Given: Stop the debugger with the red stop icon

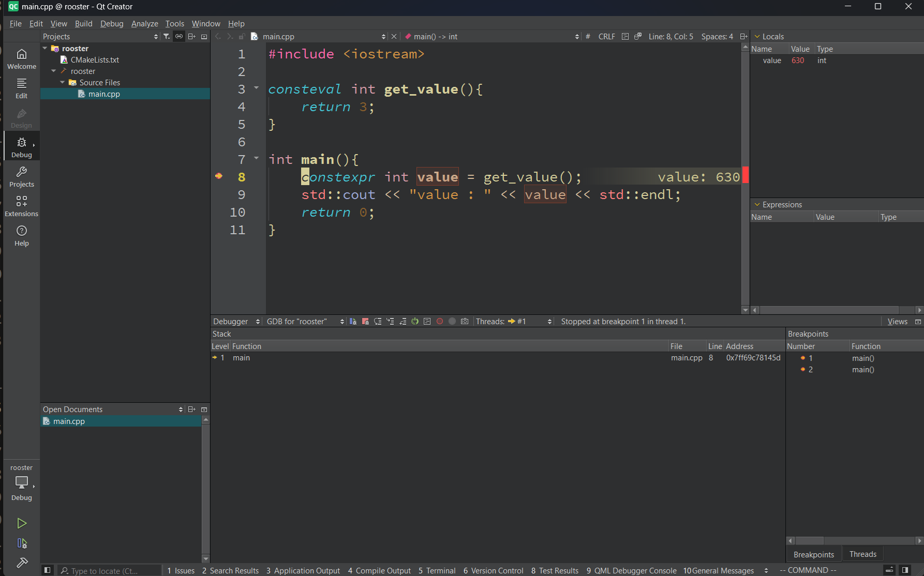Looking at the screenshot, I should click(x=365, y=322).
